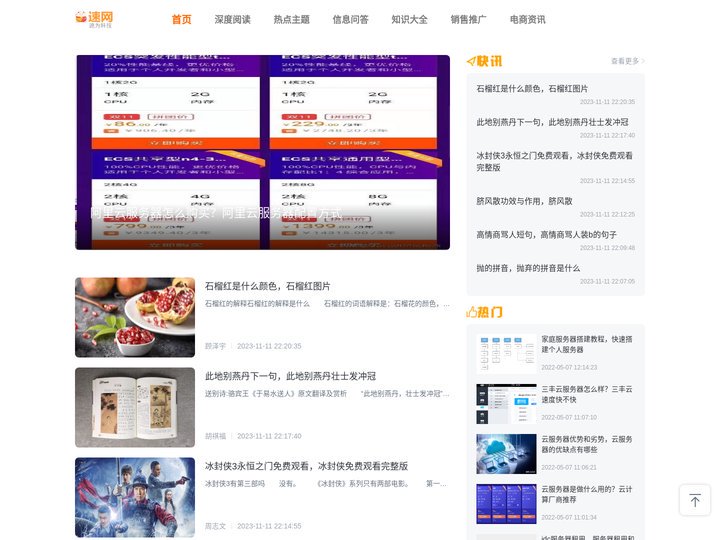Open article title 石榴红是什么颜色，石榴红图片 in main list
Image resolution: width=720 pixels, height=540 pixels.
(267, 286)
